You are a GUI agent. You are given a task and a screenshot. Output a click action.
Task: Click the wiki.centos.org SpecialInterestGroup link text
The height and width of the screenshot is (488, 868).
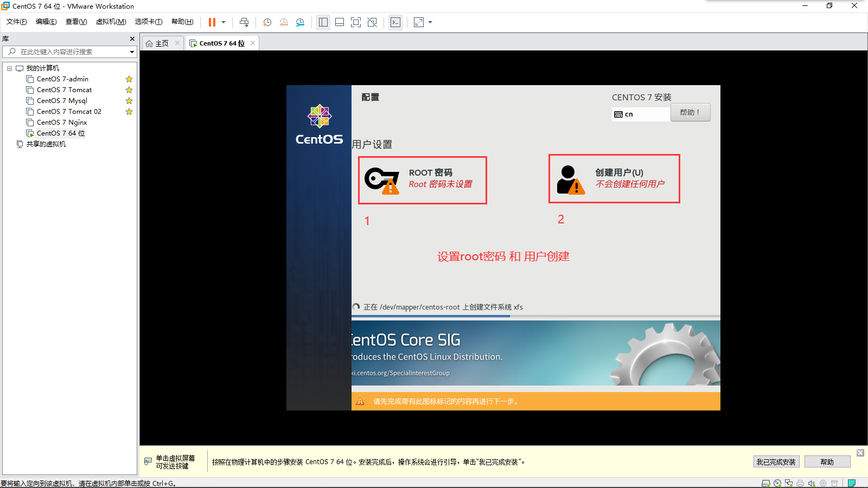pyautogui.click(x=400, y=373)
